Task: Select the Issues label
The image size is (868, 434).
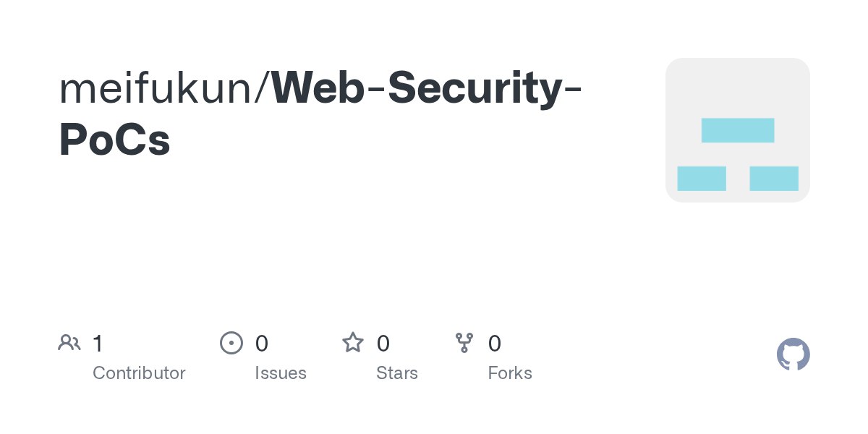Action: tap(281, 373)
